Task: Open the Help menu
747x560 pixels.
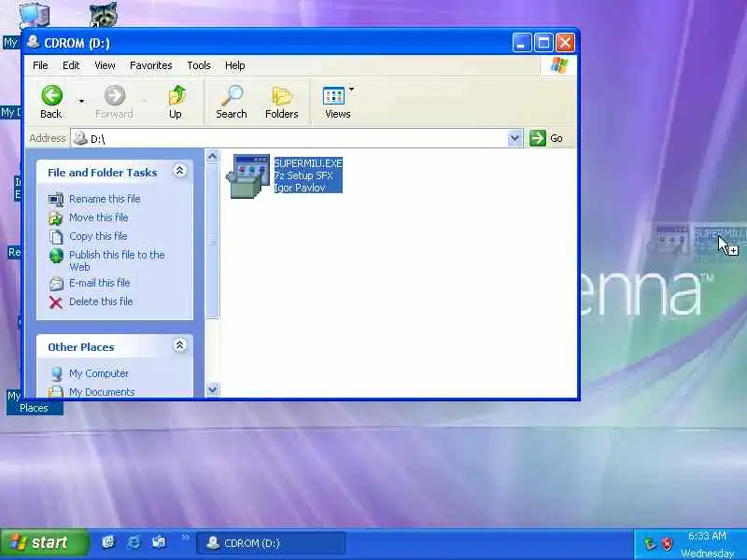Action: [235, 65]
